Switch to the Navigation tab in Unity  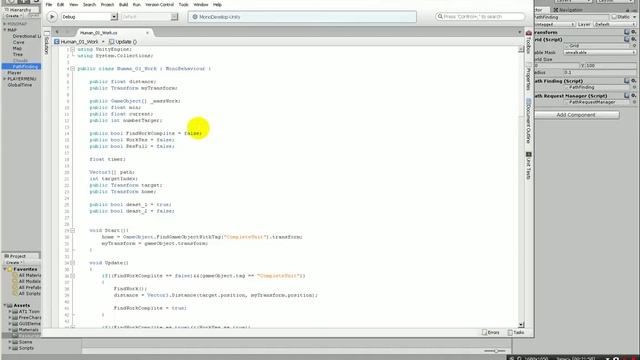[568, 10]
